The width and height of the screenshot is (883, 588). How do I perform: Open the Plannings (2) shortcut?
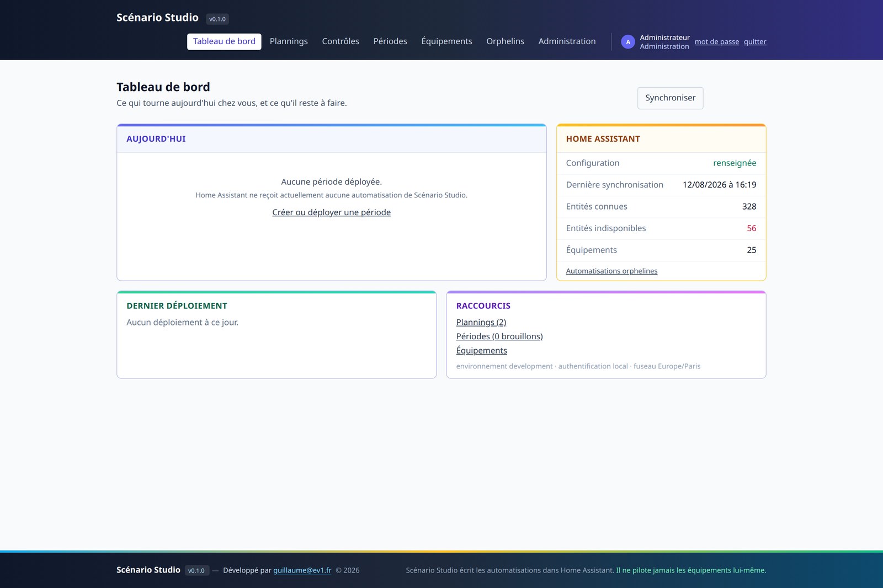tap(481, 322)
